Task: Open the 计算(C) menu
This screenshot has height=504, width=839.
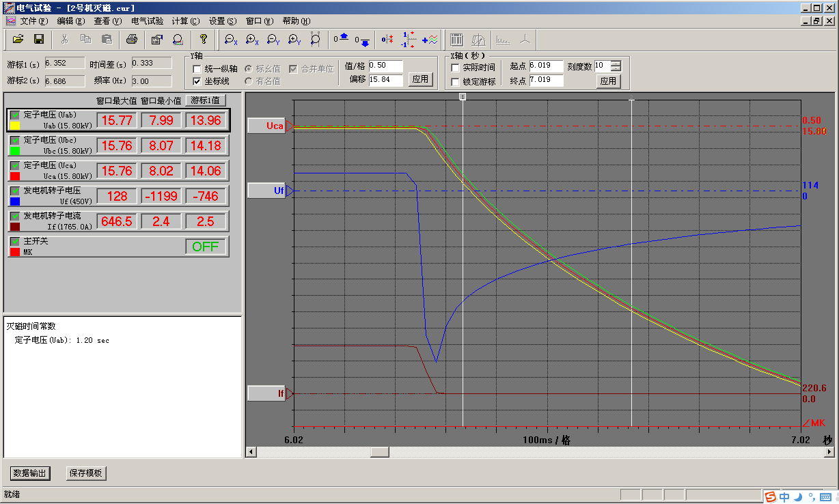Action: pos(185,21)
